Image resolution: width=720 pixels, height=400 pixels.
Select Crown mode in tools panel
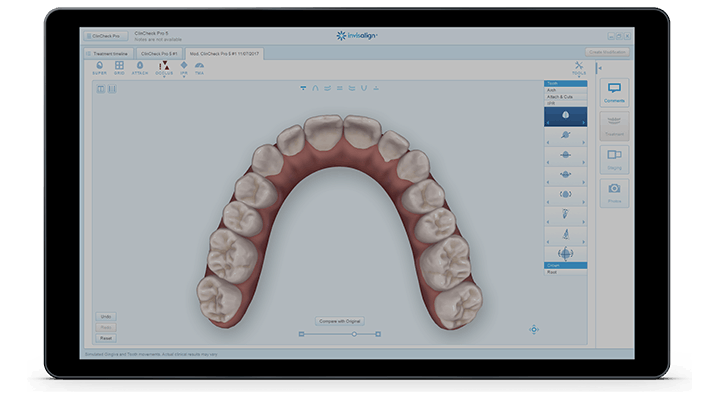click(x=565, y=265)
